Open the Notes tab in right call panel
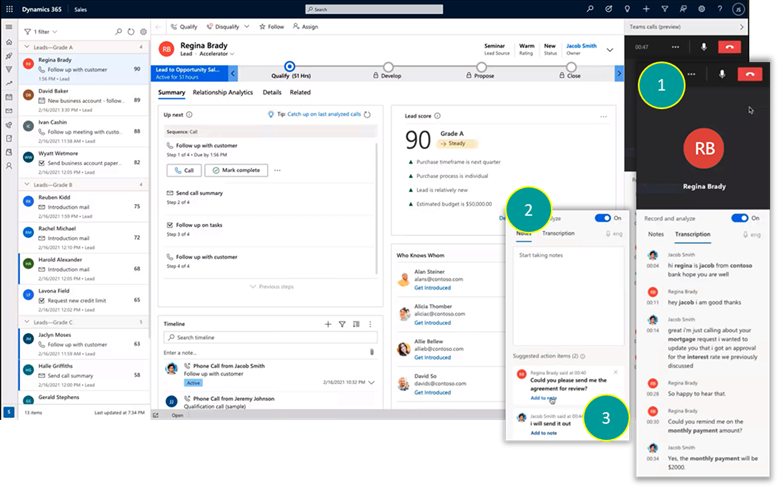The image size is (780, 489). click(x=656, y=234)
